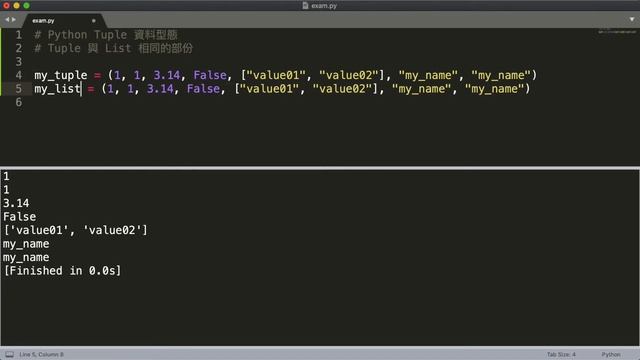Click the my_list variable name

click(x=58, y=89)
